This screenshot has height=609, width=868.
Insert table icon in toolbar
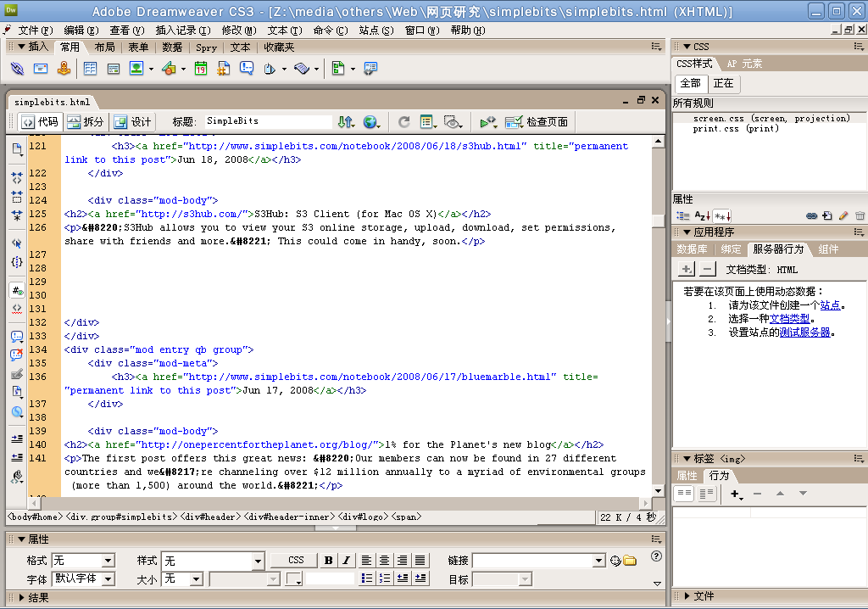click(90, 69)
